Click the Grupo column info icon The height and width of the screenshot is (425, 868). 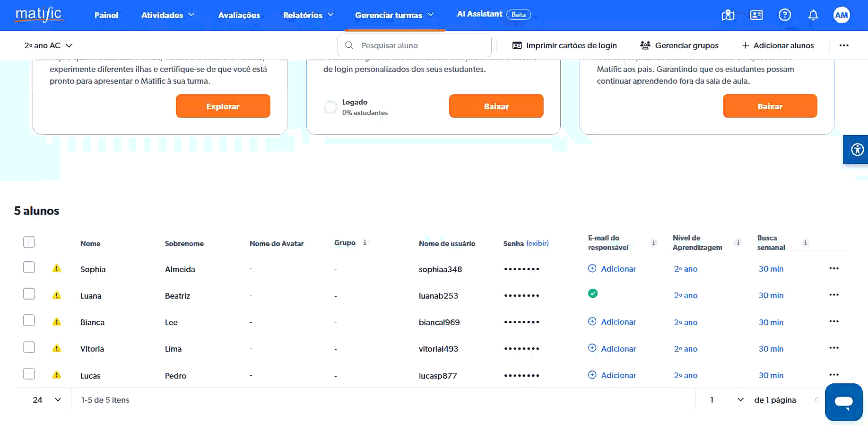(365, 243)
